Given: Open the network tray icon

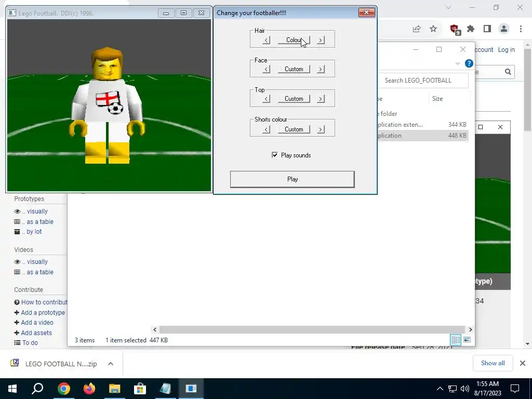Looking at the screenshot, I should [x=453, y=389].
